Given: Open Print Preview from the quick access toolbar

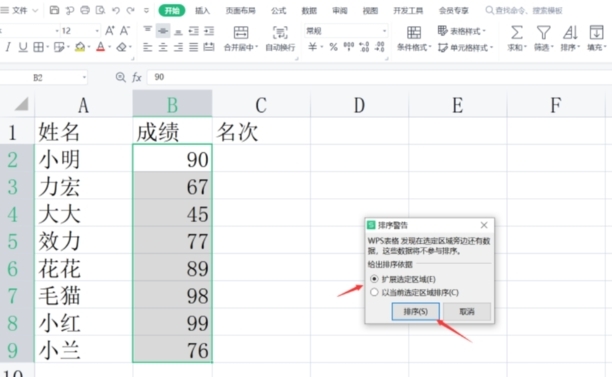Looking at the screenshot, I should (100, 10).
